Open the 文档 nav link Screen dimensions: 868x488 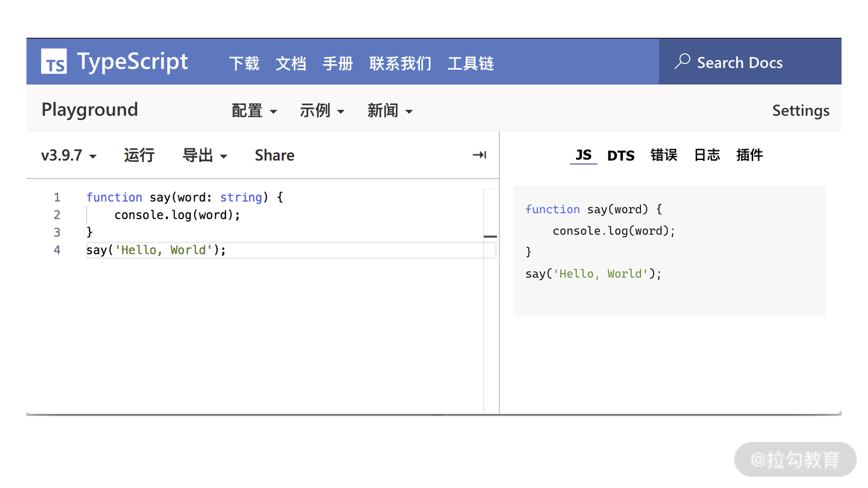tap(291, 63)
